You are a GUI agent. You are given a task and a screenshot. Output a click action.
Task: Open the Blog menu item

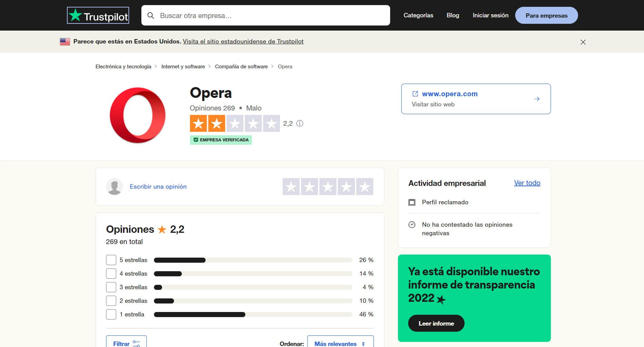click(x=453, y=15)
